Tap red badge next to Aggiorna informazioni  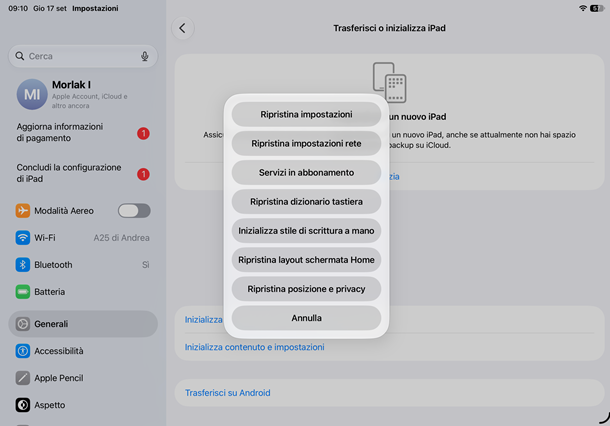pos(143,133)
